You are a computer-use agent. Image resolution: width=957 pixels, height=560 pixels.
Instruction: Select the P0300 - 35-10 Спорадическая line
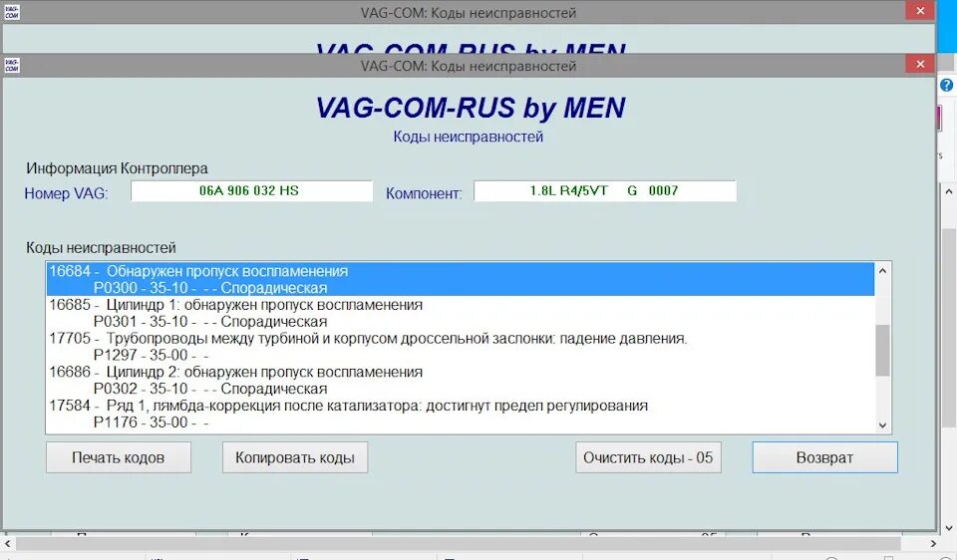point(461,288)
